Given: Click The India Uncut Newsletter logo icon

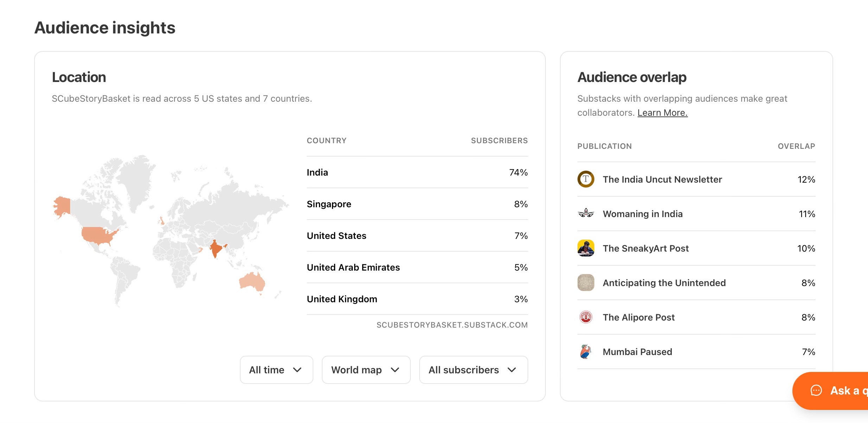Looking at the screenshot, I should point(586,179).
